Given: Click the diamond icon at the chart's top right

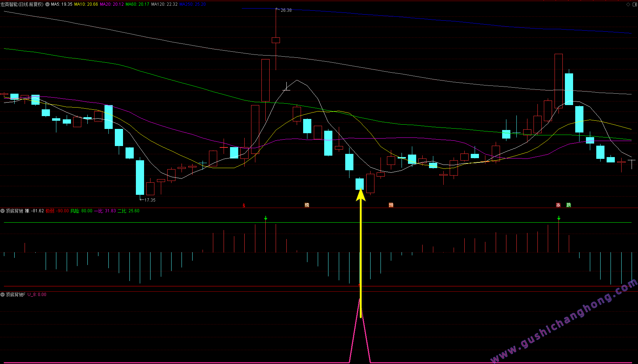Looking at the screenshot, I should (628, 4).
